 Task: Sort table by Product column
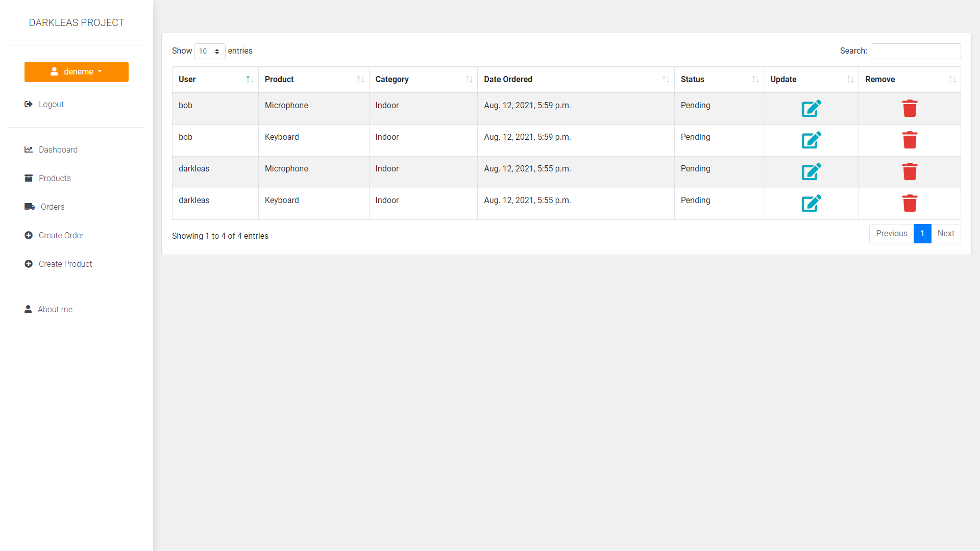(x=313, y=80)
